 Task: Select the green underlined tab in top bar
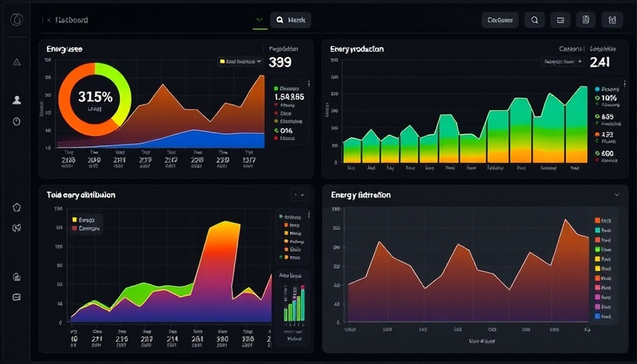click(259, 21)
